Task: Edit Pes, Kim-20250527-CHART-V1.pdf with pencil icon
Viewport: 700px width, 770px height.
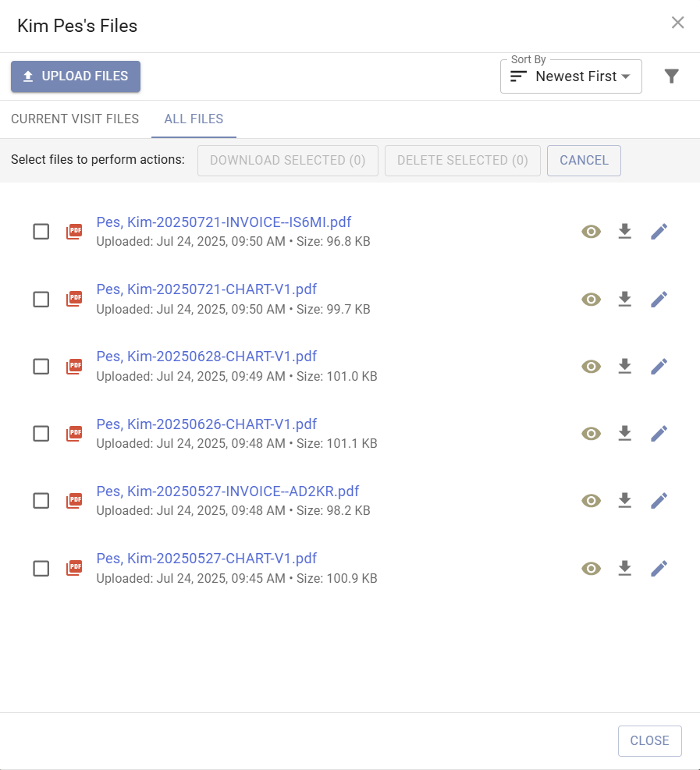Action: coord(659,569)
